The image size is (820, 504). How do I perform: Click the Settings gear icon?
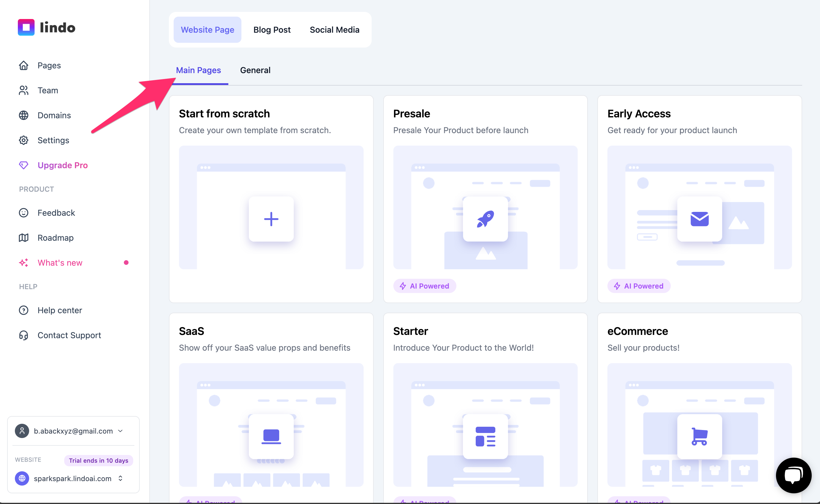point(24,140)
